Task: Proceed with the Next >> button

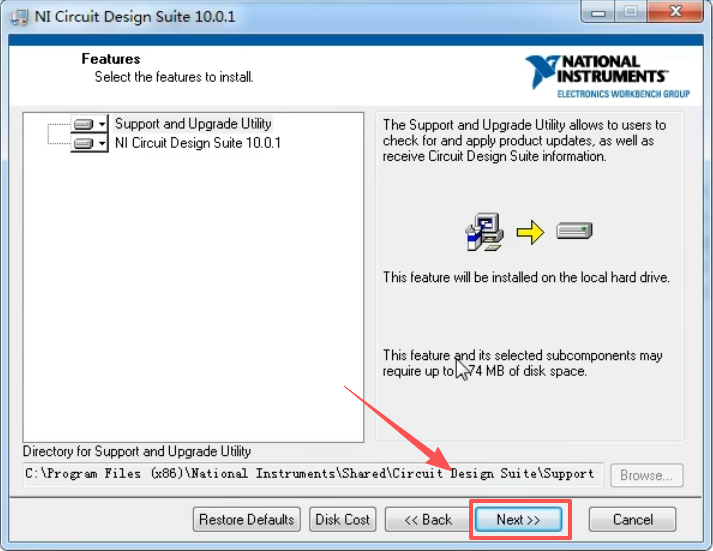Action: [x=518, y=519]
